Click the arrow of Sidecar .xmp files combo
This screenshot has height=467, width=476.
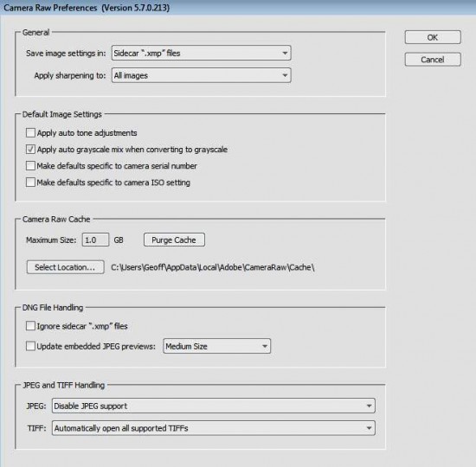pos(285,53)
